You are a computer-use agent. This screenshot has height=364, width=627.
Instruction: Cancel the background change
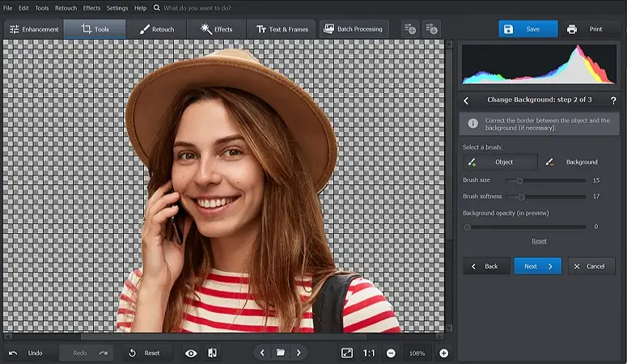(x=591, y=266)
